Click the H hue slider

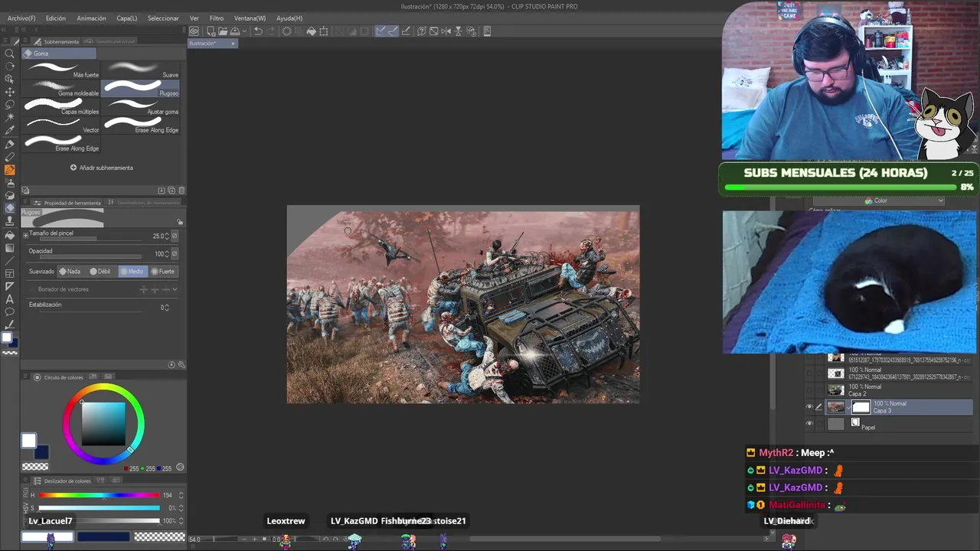tap(100, 495)
